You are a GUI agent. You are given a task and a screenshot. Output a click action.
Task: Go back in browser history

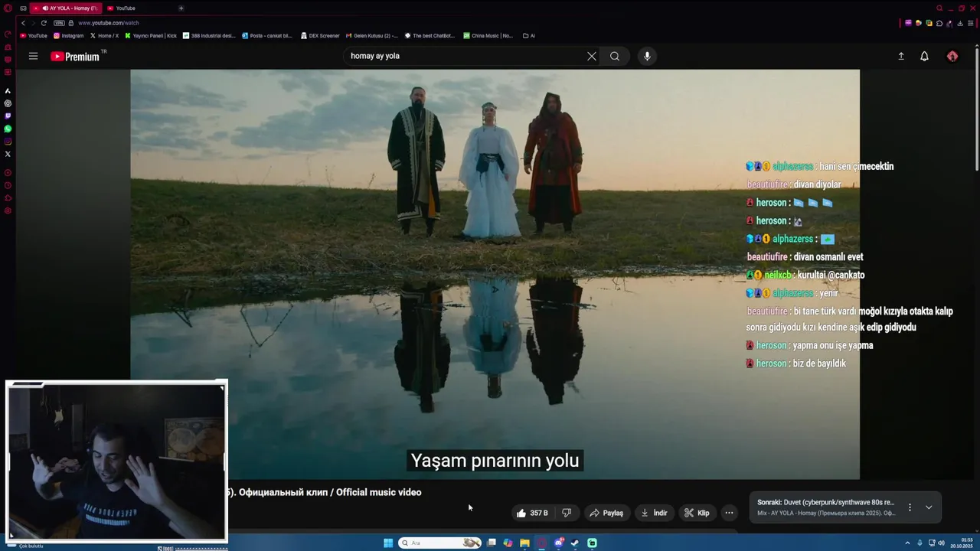[x=23, y=23]
